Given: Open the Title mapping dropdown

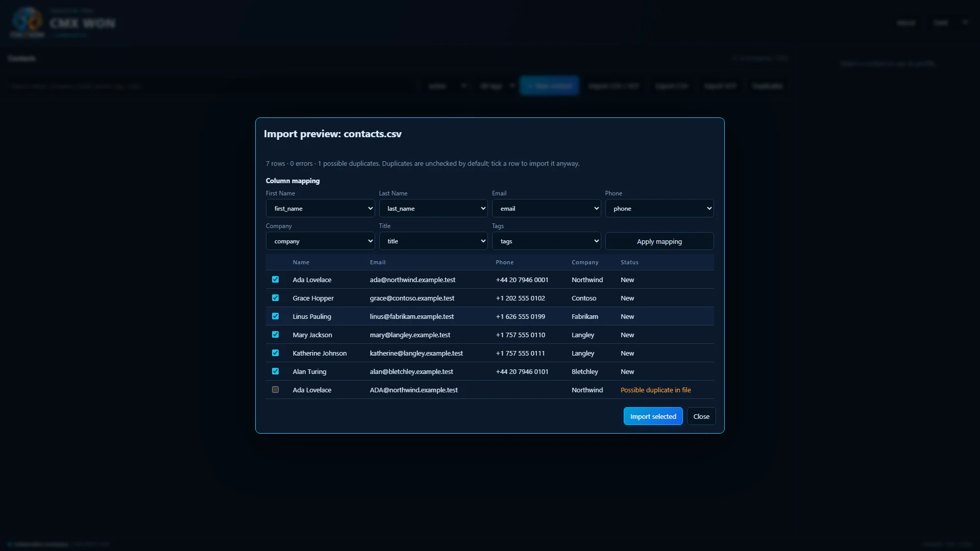Looking at the screenshot, I should 433,241.
